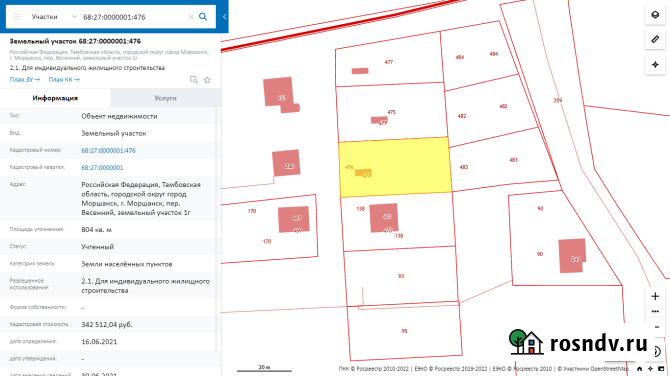Select the ruler measurement tool
The height and width of the screenshot is (376, 670).
(655, 40)
